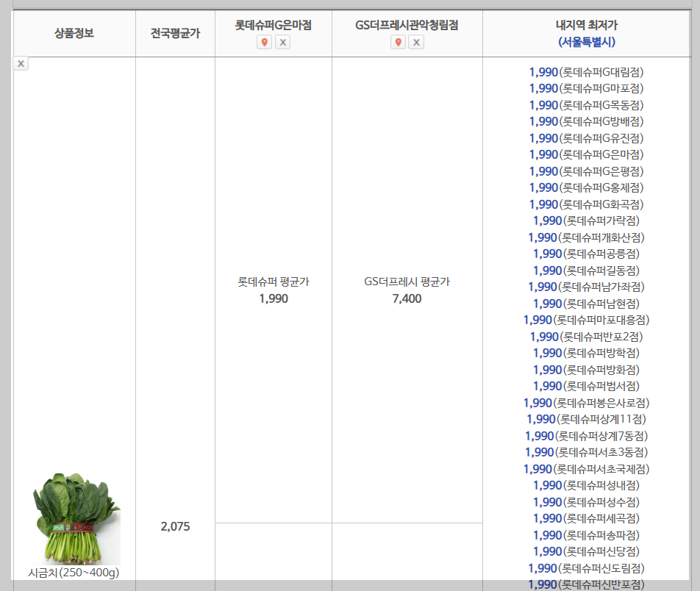Select 롯데슈퍼방화점 lowest price entry

pos(587,370)
